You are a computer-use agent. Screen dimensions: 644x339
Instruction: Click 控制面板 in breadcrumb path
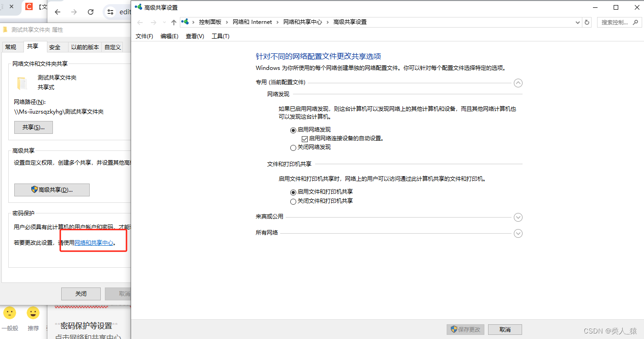(x=210, y=22)
